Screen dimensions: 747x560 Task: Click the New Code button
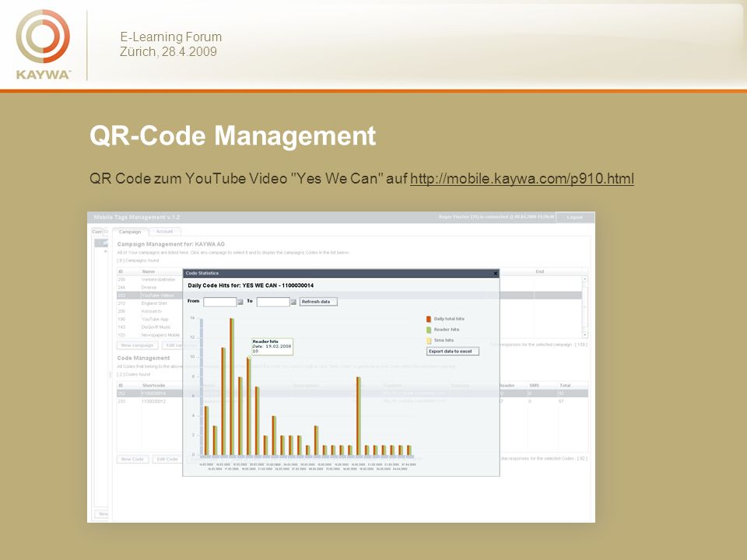132,459
